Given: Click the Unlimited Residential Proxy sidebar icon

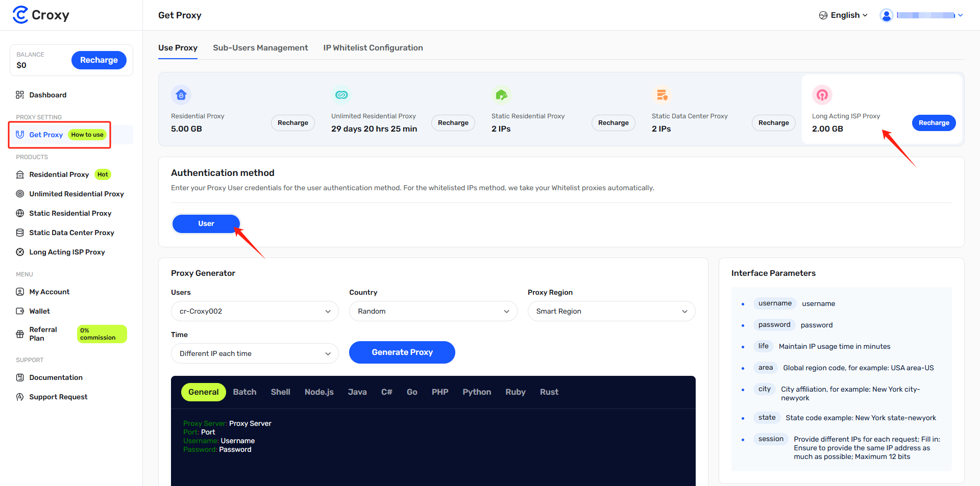Looking at the screenshot, I should point(20,194).
